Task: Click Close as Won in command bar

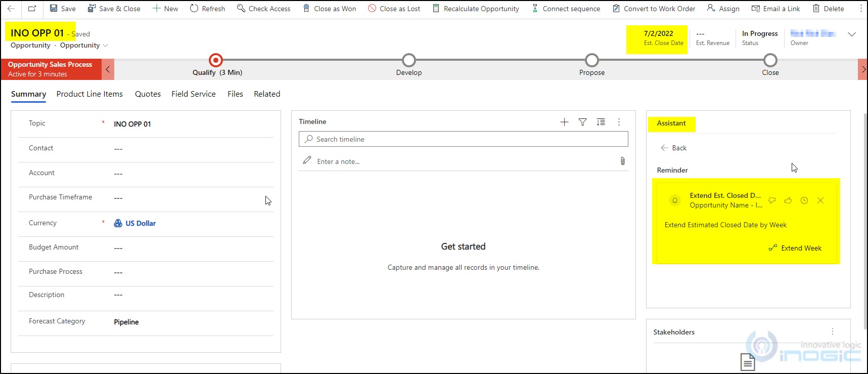Action: [x=329, y=9]
